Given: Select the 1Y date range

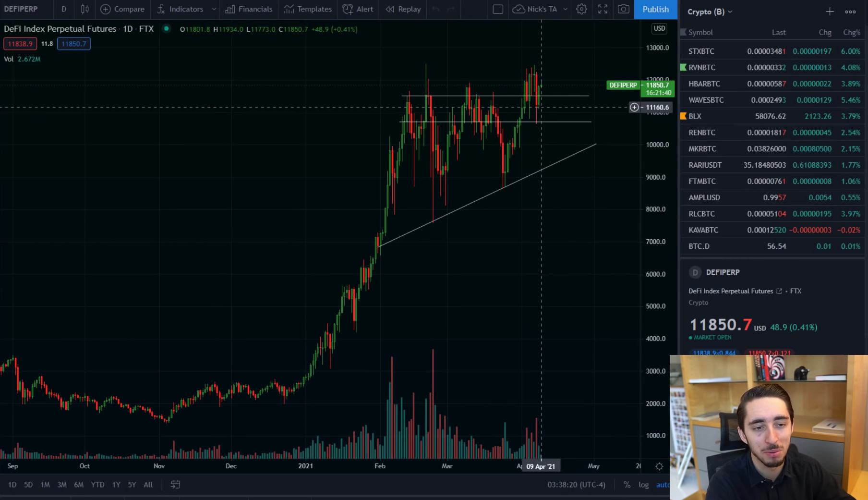Looking at the screenshot, I should coord(116,485).
